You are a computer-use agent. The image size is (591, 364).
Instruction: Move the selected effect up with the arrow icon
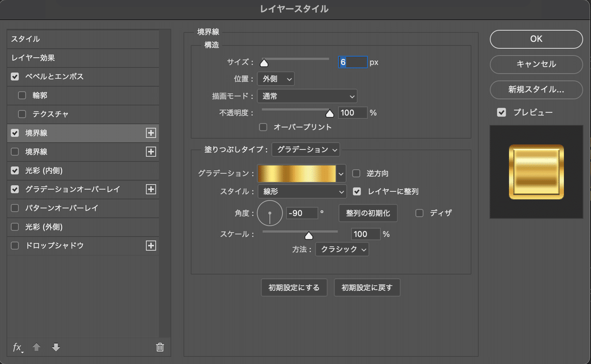pos(36,347)
